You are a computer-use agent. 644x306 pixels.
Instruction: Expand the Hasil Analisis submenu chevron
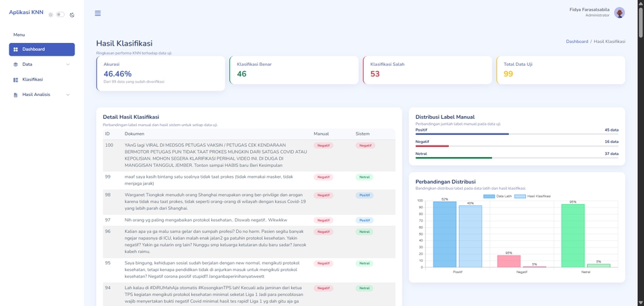click(x=68, y=95)
